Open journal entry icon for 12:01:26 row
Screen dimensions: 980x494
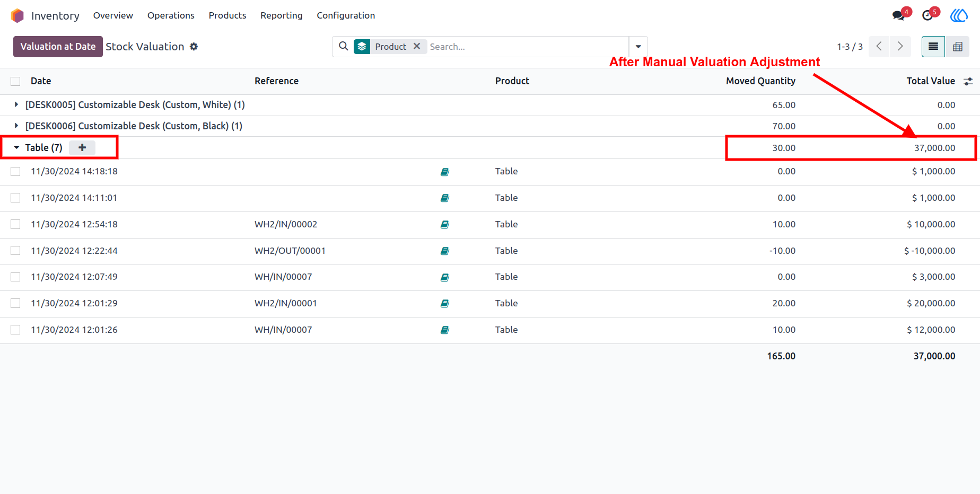pyautogui.click(x=445, y=330)
